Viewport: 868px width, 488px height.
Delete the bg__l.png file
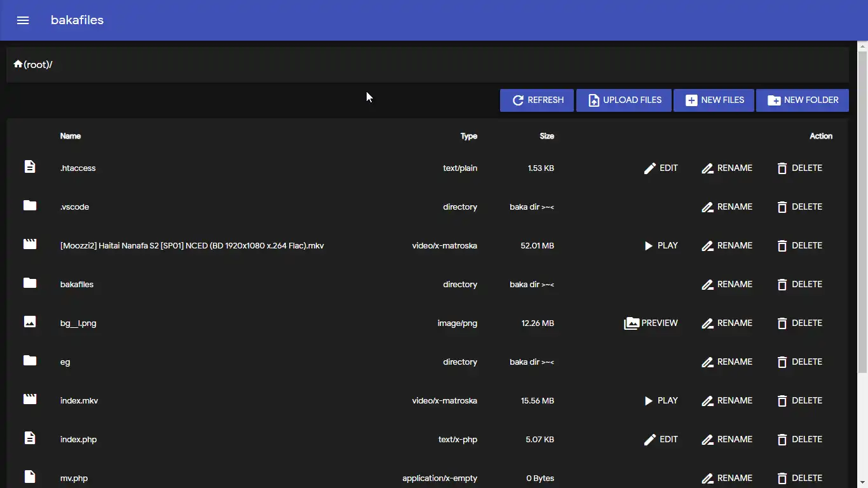799,323
